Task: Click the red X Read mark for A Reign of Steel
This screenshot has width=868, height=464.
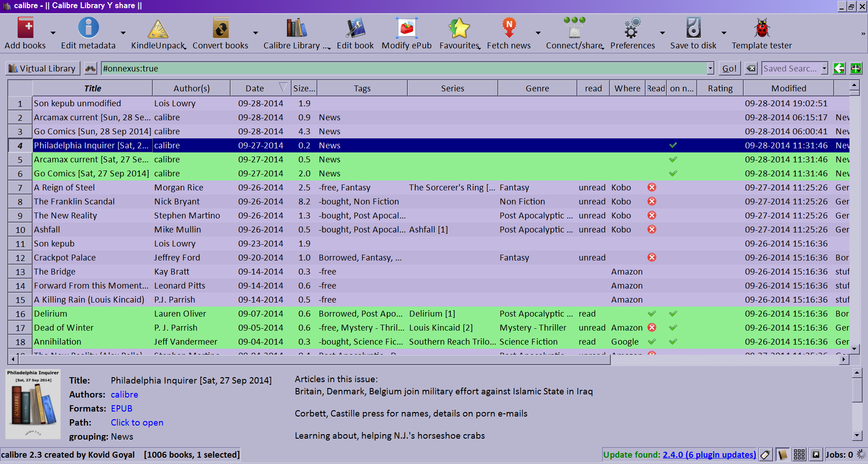Action: point(652,187)
